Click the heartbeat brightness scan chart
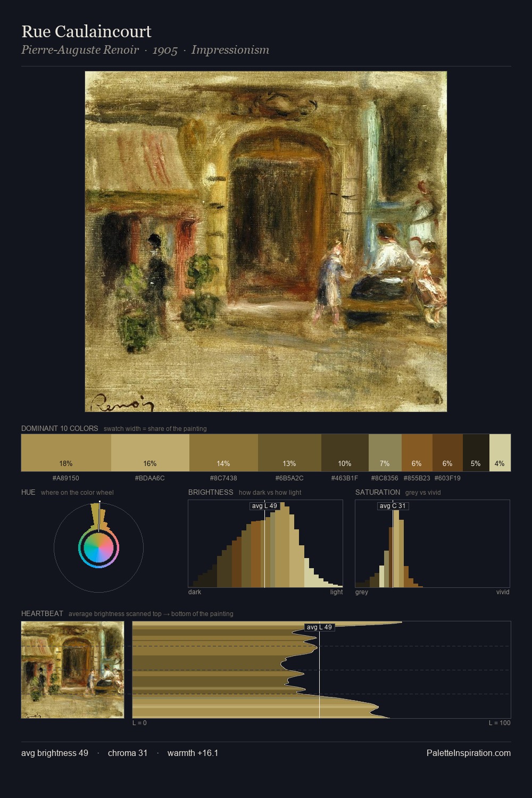The width and height of the screenshot is (532, 798). point(321,670)
